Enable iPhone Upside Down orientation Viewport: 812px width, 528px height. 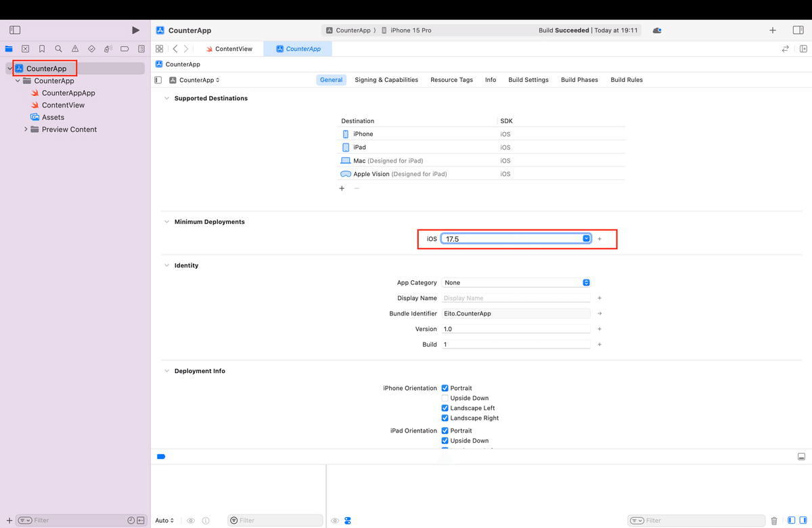click(445, 398)
